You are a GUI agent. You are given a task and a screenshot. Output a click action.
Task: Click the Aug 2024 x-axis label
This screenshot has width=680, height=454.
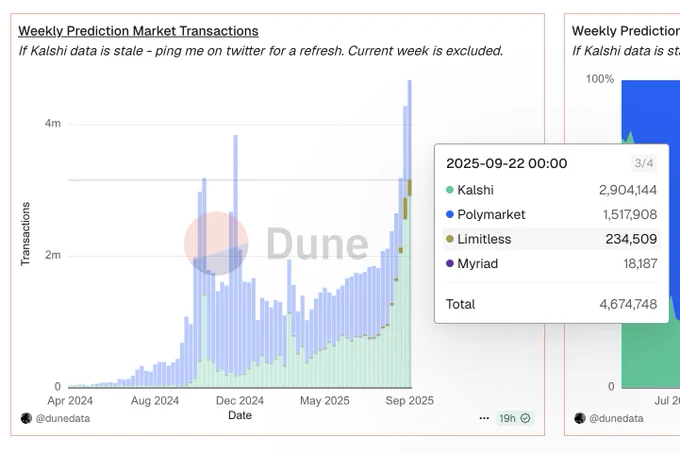point(155,401)
